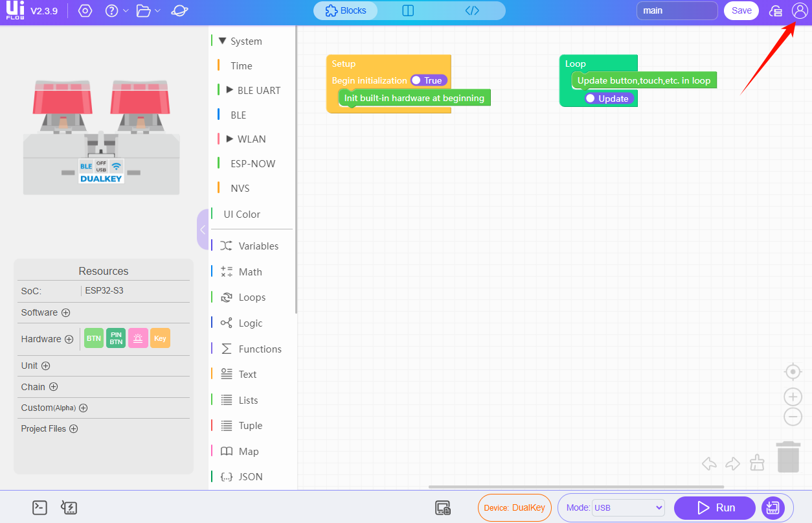Viewport: 812px width, 523px height.
Task: Save the current project
Action: (x=741, y=10)
